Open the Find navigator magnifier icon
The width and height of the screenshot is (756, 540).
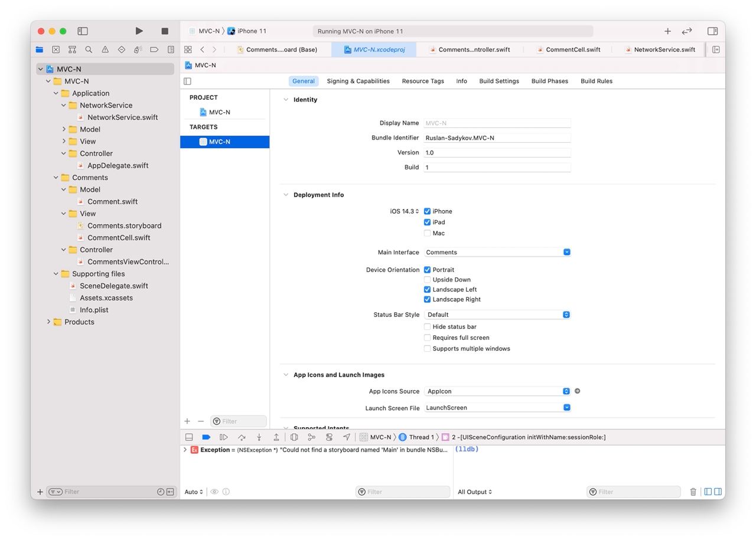pos(89,50)
